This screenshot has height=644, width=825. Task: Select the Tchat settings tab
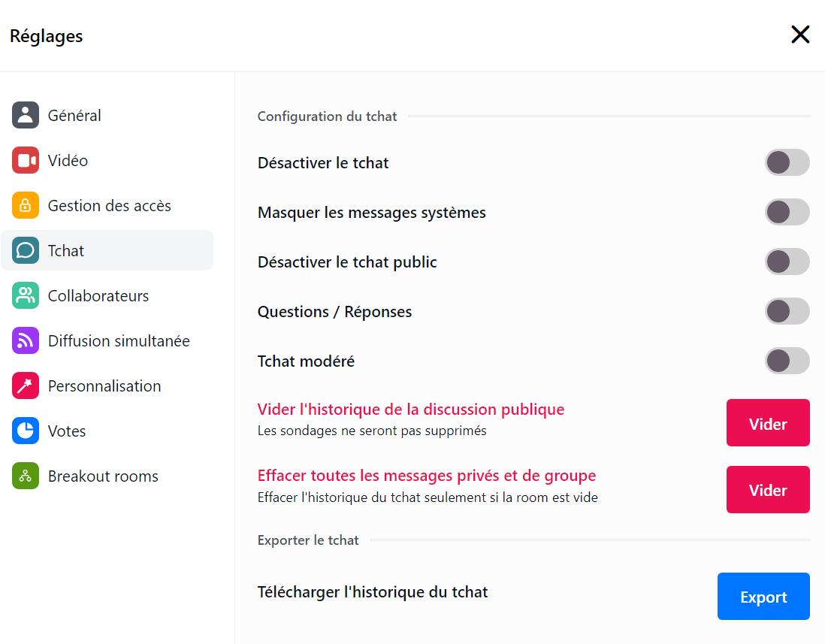click(107, 250)
